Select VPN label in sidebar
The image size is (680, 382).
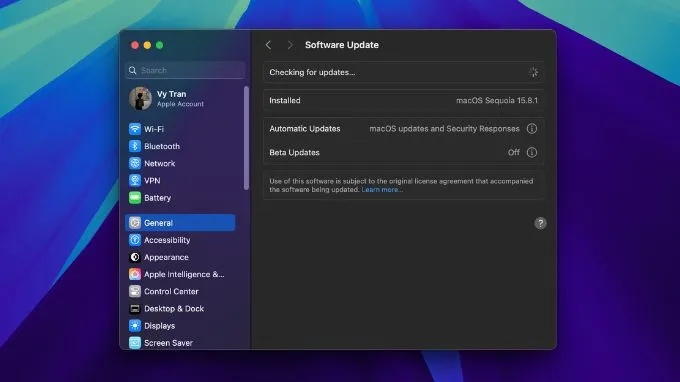coord(152,180)
